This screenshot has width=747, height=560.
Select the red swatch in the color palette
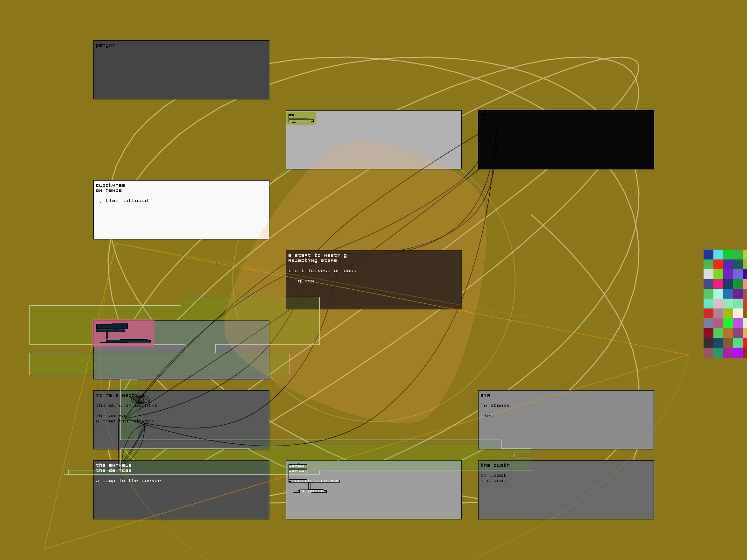[x=718, y=264]
